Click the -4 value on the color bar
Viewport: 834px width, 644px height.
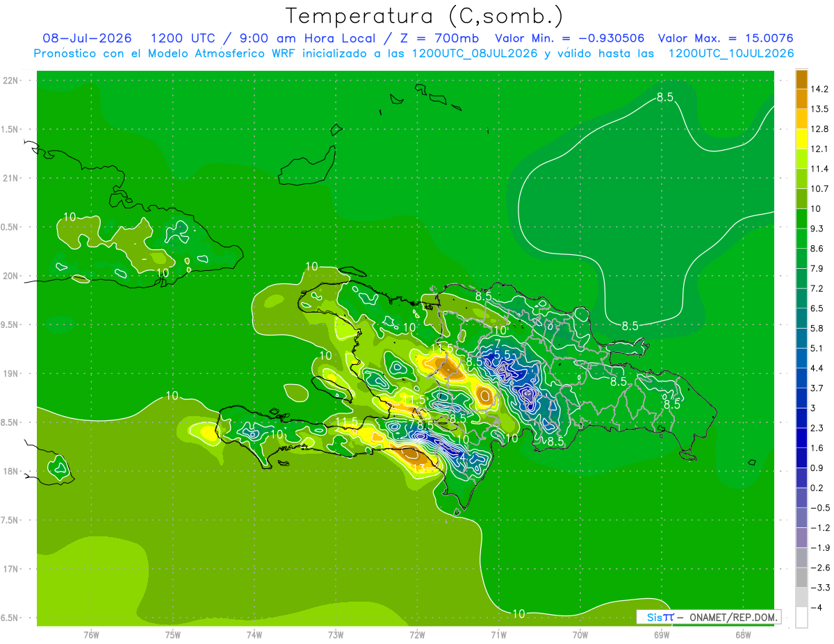coord(815,607)
